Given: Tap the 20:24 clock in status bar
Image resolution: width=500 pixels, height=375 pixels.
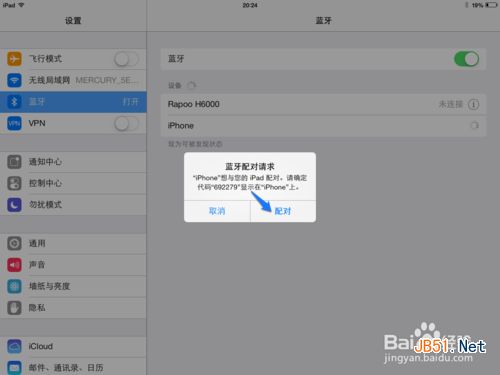Looking at the screenshot, I should click(x=250, y=5).
